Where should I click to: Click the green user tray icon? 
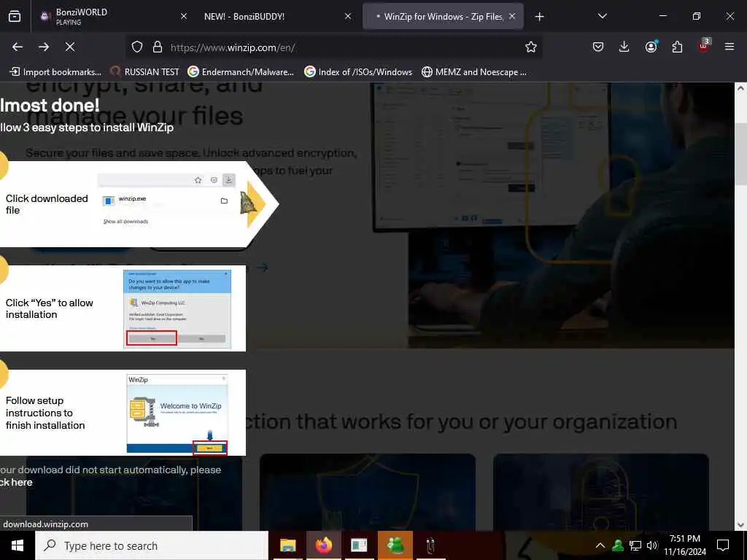click(x=618, y=545)
